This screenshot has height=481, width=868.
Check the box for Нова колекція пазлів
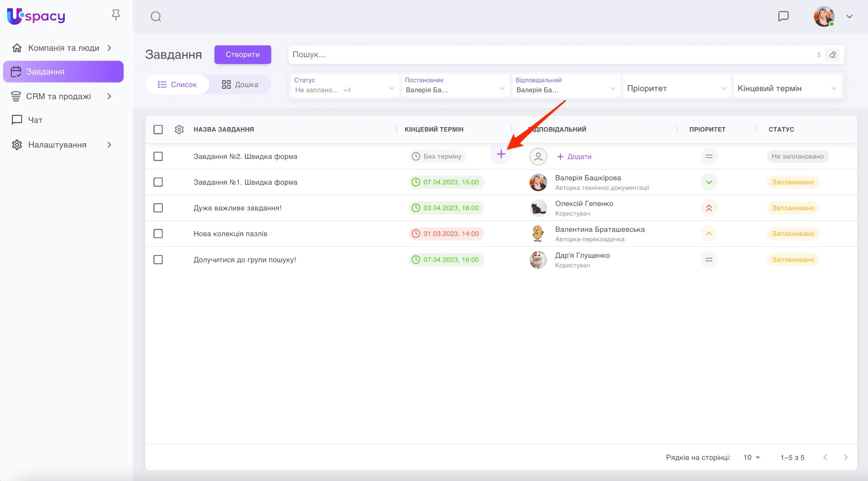(x=158, y=234)
